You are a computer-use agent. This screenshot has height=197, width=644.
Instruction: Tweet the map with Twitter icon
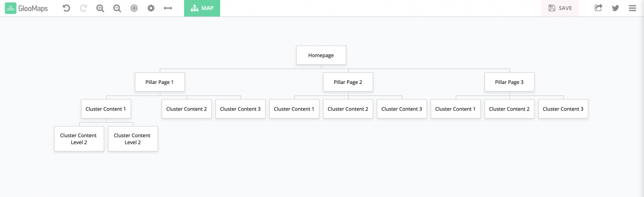click(x=615, y=8)
